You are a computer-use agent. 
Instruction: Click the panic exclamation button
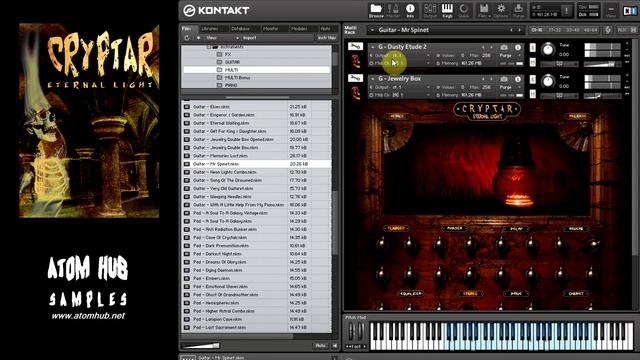[566, 11]
